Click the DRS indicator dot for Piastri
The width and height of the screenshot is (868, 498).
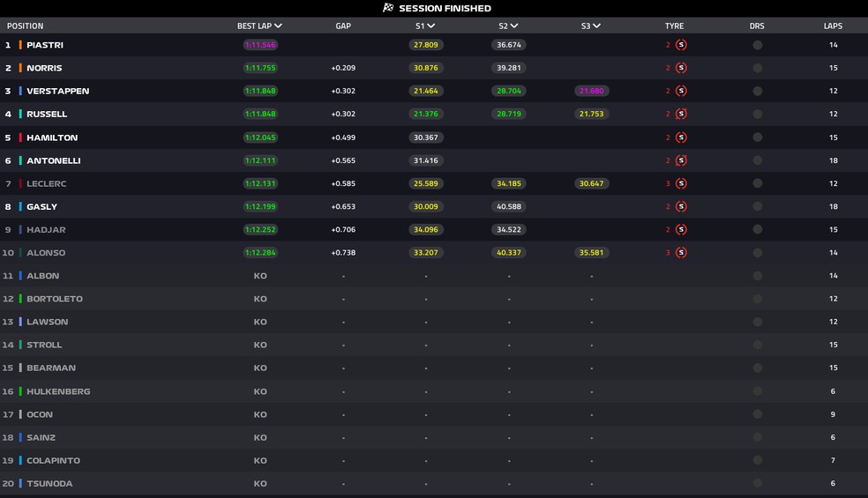click(x=757, y=45)
